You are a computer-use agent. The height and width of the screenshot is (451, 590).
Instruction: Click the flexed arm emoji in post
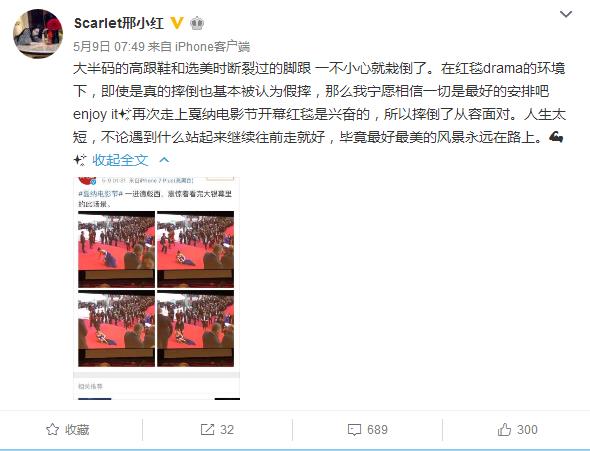pyautogui.click(x=556, y=137)
